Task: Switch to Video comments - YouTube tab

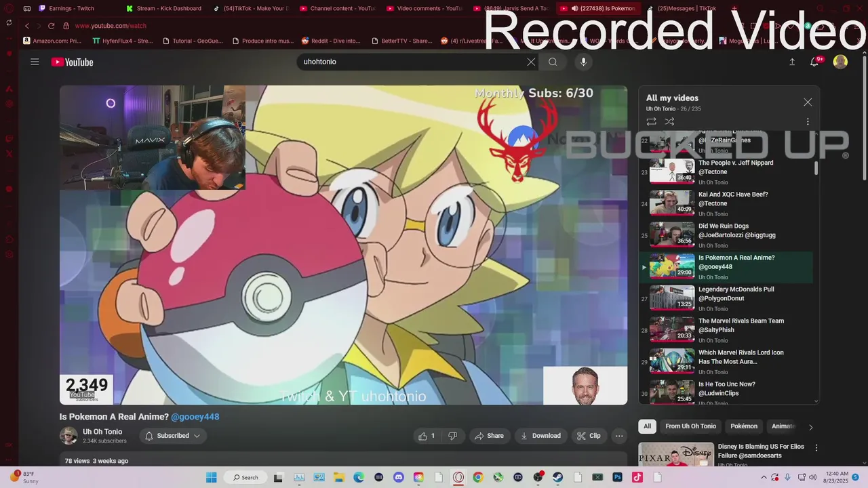Action: coord(424,9)
